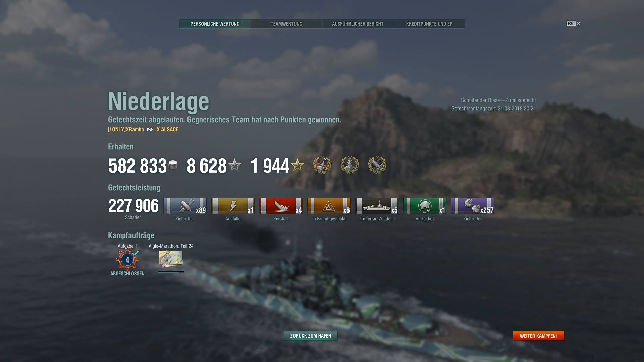Select the Ausfälle lightning ribbon

(x=233, y=206)
